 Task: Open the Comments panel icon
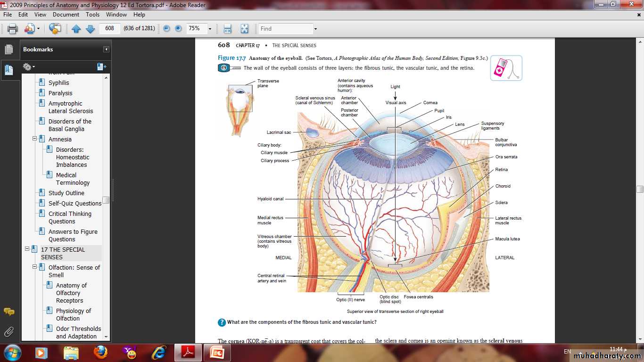point(8,312)
